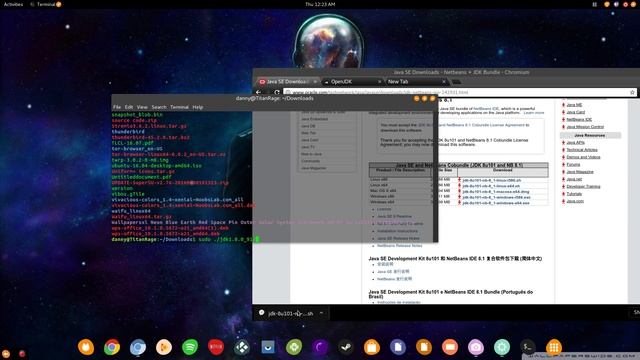
Task: Open the Java ME sidebar link
Action: coord(574,105)
